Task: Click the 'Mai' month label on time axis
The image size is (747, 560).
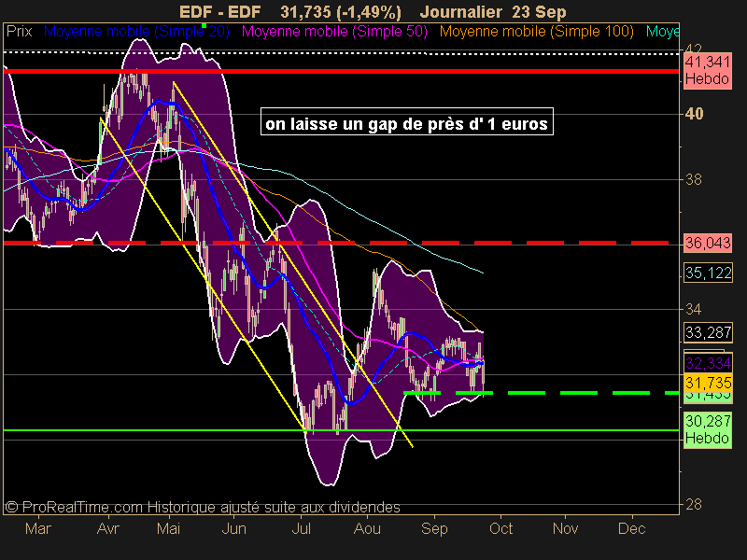Action: [169, 528]
